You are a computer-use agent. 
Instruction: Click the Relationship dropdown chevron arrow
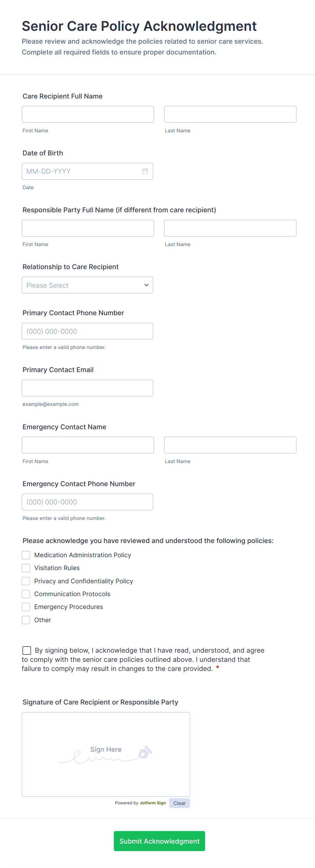146,285
